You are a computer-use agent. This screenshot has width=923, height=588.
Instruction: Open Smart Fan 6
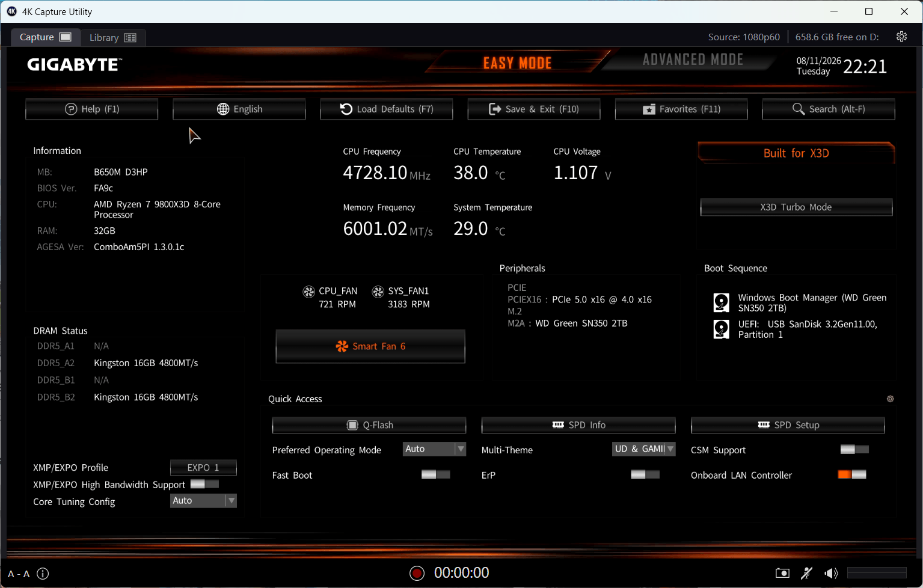point(370,346)
